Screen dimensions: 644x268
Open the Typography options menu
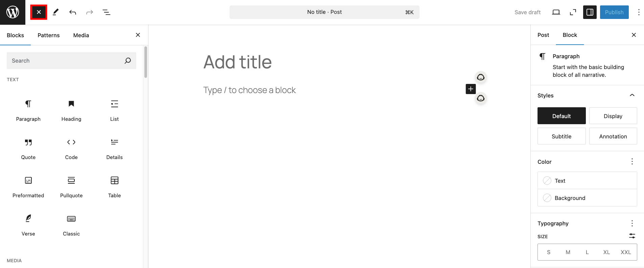[x=632, y=223]
